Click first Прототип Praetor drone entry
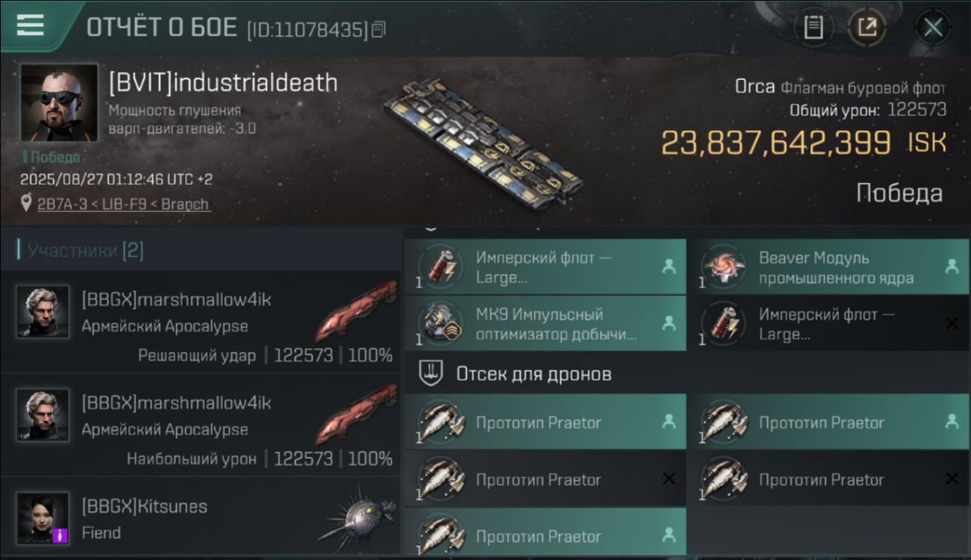The image size is (971, 560). click(x=545, y=422)
